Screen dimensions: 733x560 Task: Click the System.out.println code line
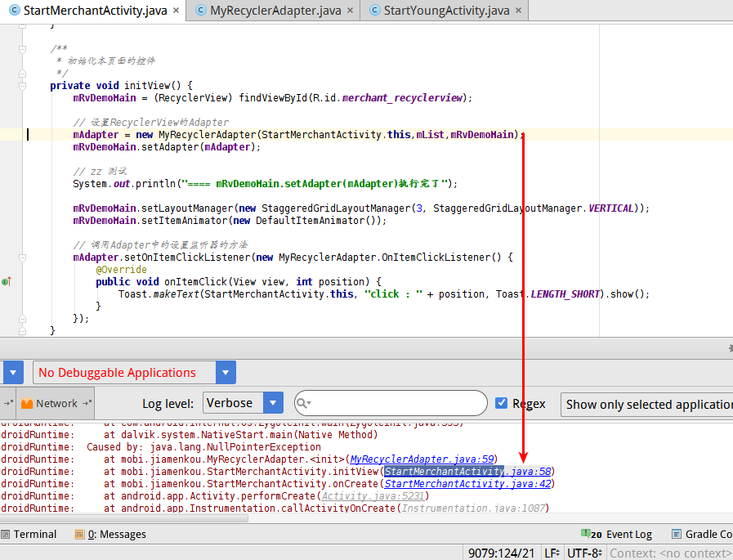(x=265, y=183)
